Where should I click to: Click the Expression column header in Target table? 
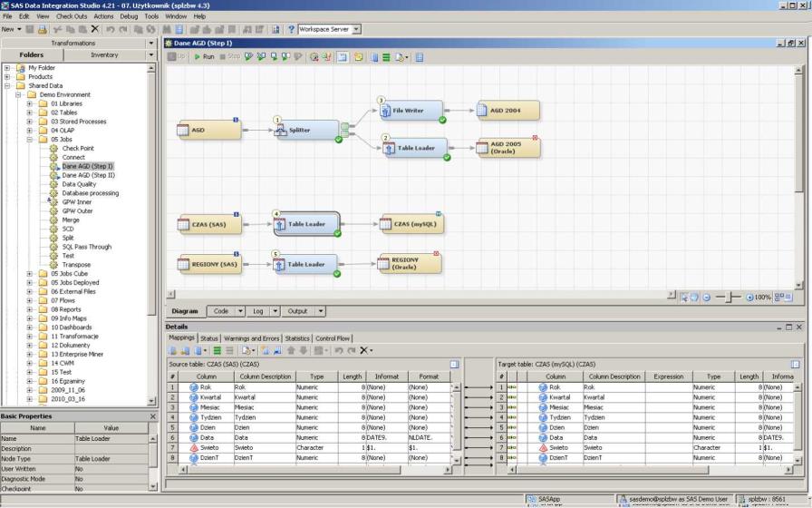(x=669, y=376)
